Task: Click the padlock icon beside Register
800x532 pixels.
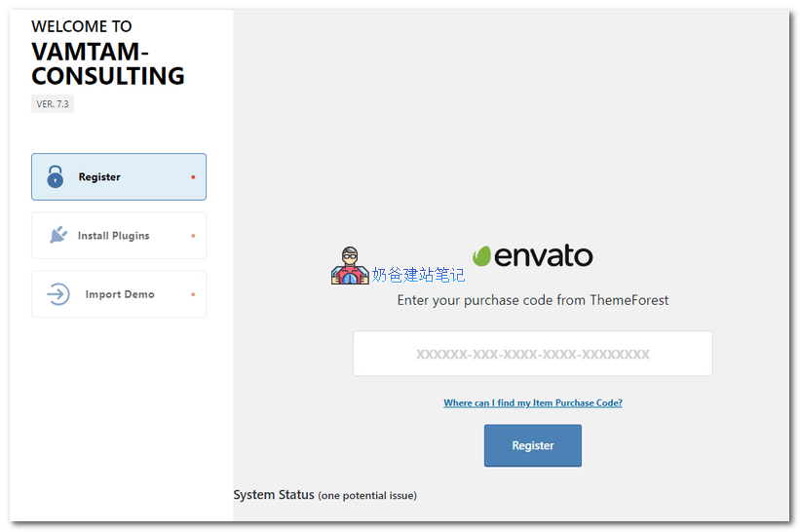Action: click(56, 176)
